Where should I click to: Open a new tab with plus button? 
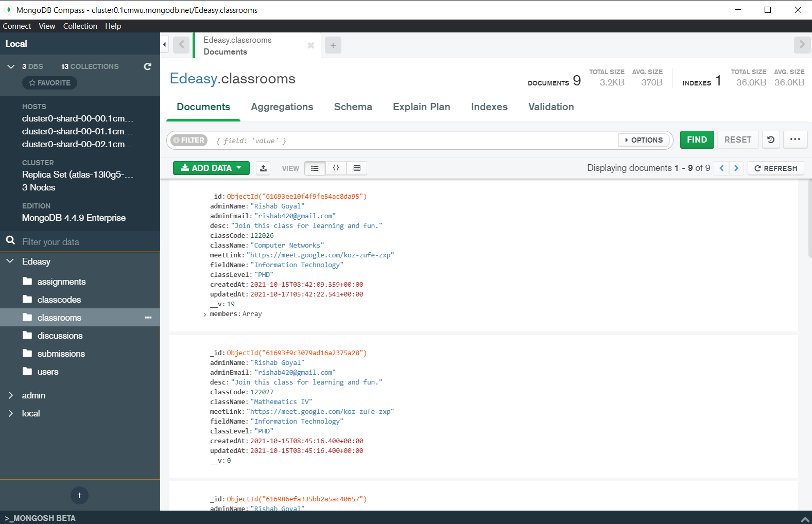(x=333, y=45)
